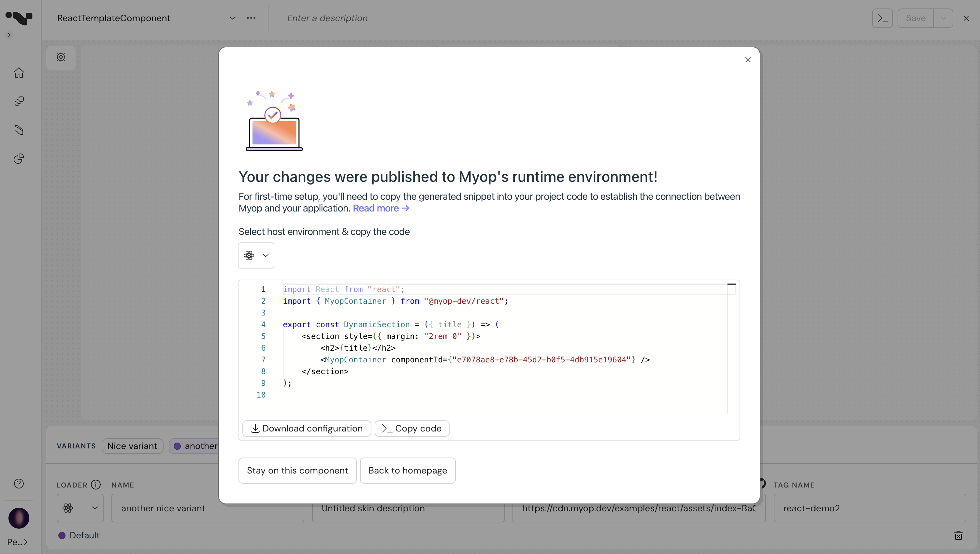Screen dimensions: 980x554
Task: Edit the variant name 'another nice variant'
Action: (208, 508)
